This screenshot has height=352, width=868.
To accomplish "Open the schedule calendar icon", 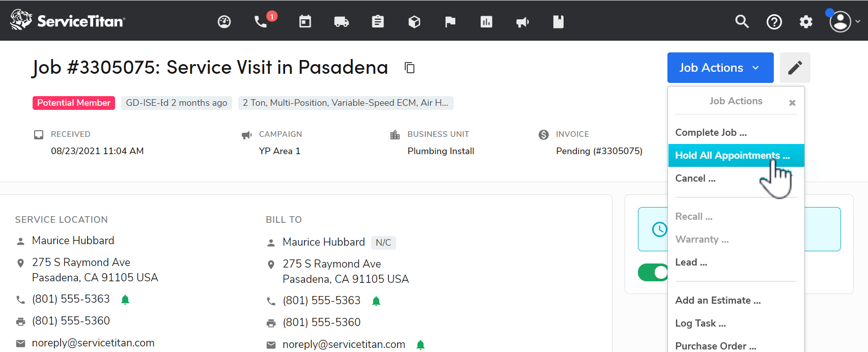I will click(305, 21).
